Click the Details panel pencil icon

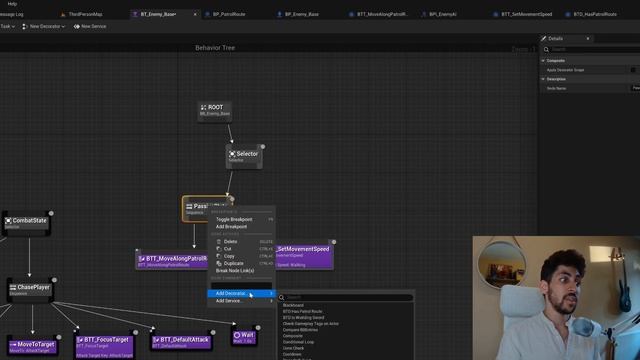(544, 38)
